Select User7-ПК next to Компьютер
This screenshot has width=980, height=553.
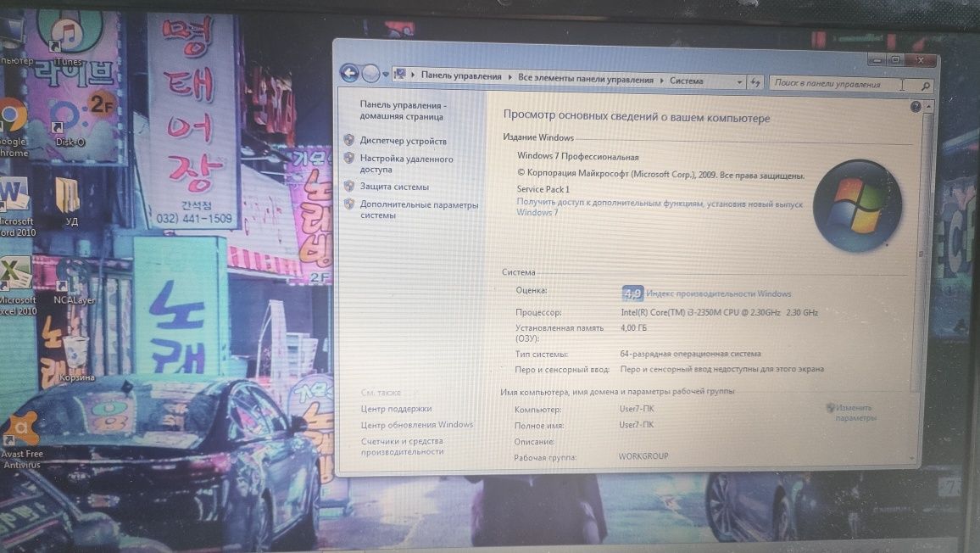point(637,409)
